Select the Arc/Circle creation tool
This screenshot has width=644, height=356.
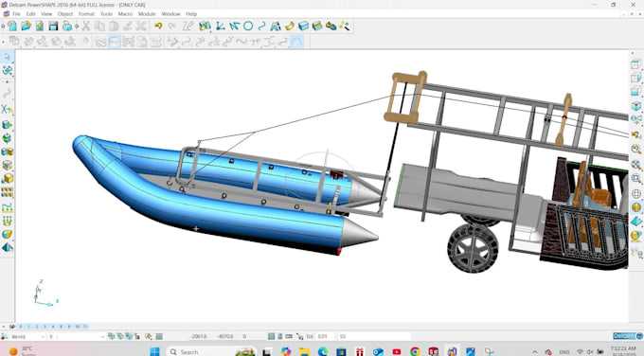pos(248,27)
